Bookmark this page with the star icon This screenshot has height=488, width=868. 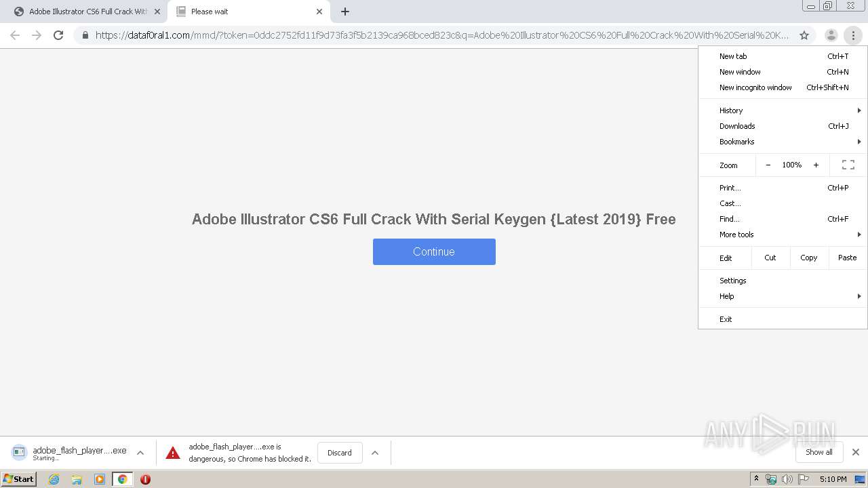coord(804,35)
